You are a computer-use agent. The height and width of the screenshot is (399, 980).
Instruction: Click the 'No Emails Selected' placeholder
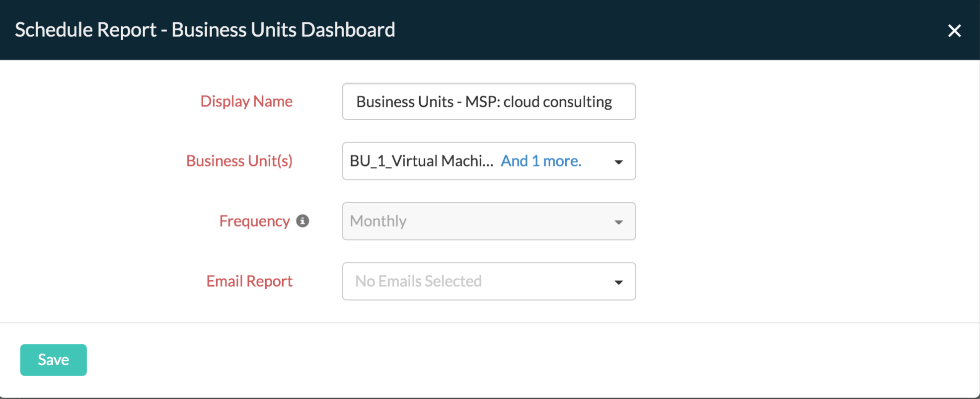coord(418,281)
